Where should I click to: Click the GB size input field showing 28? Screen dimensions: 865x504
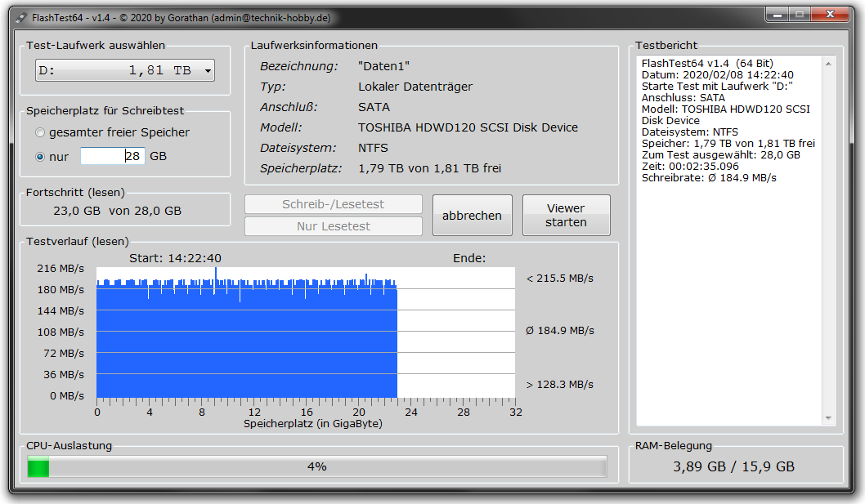(112, 156)
